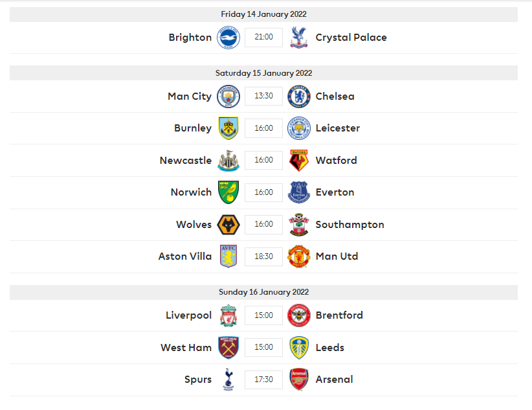Click the Liverpool club badge

tap(228, 315)
